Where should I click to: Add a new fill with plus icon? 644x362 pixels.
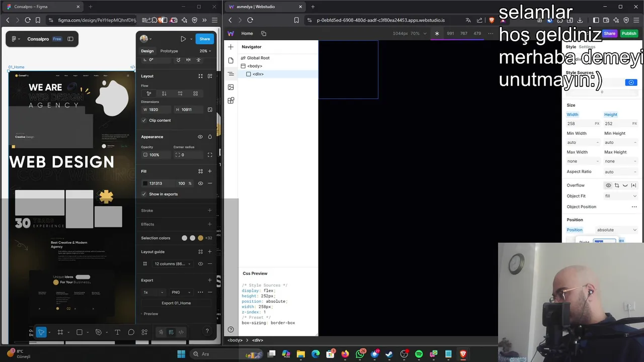(x=210, y=171)
